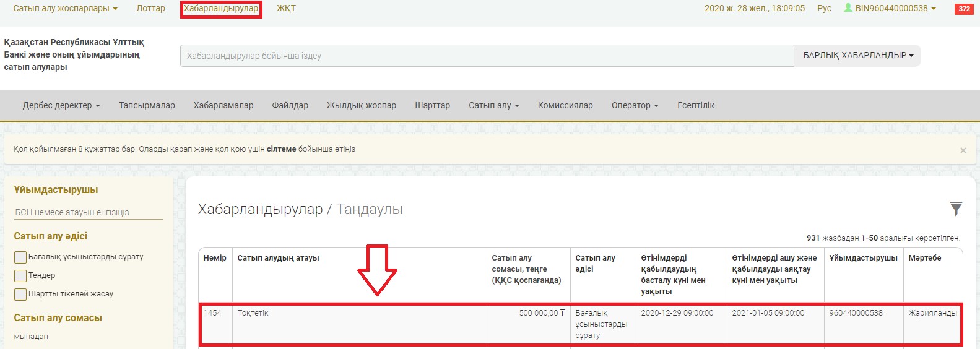The image size is (980, 349).
Task: Enable the Тендер checkbox
Action: click(20, 275)
